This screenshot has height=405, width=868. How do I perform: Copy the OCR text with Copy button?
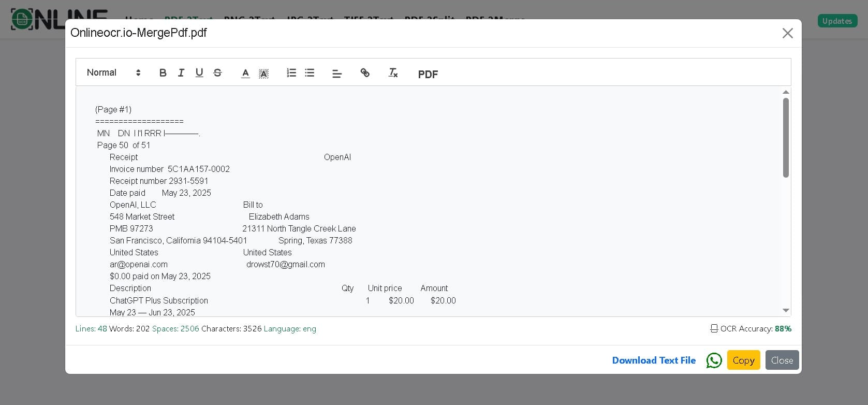[x=743, y=360]
